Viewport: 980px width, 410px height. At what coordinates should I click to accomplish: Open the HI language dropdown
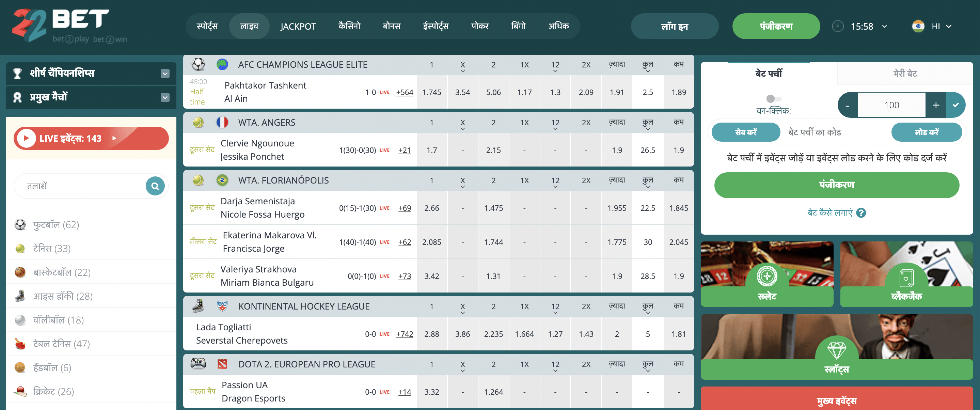point(948,26)
